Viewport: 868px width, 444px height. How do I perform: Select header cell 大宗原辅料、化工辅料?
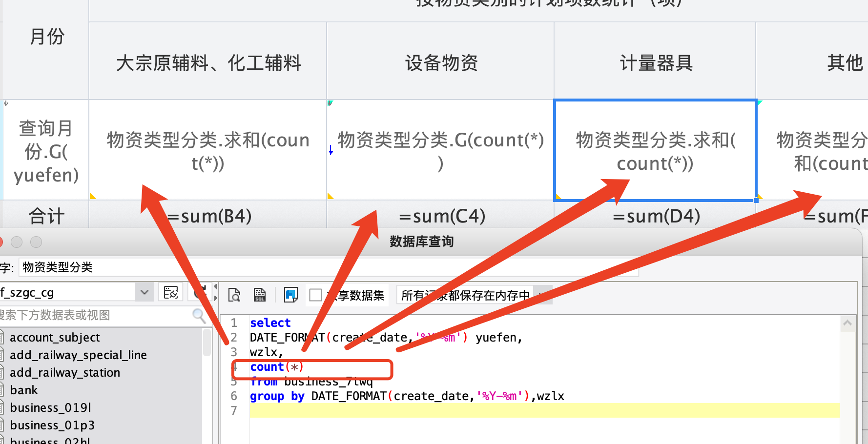coord(208,61)
